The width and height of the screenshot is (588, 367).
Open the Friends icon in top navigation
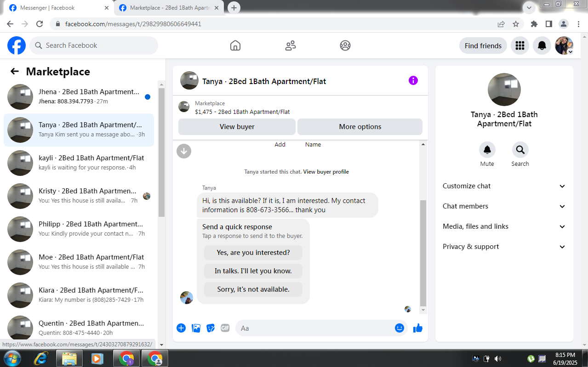point(291,45)
